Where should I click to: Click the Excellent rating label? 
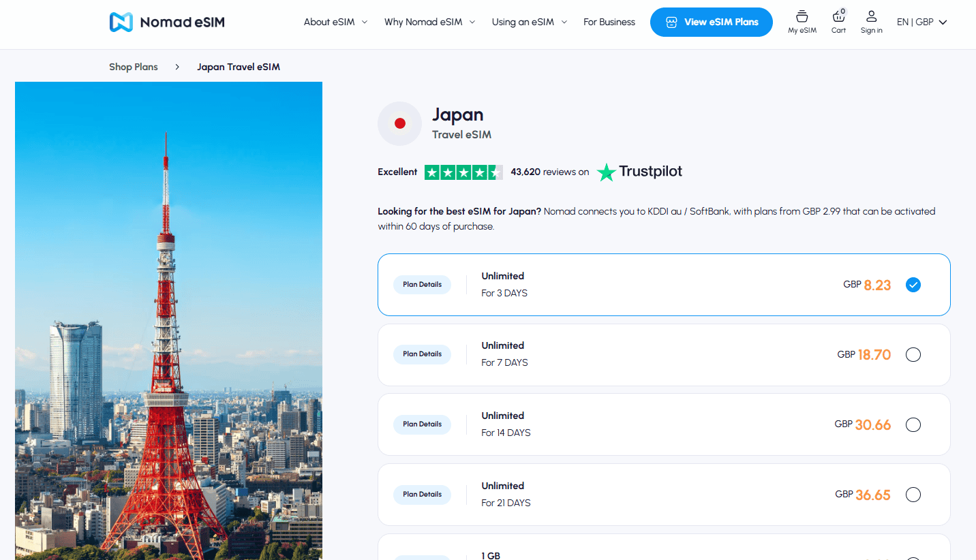coord(397,172)
